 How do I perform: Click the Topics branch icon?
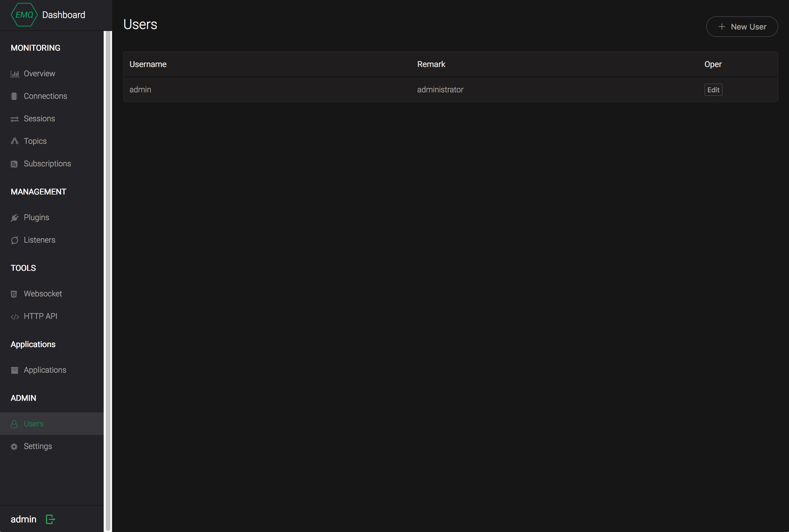[x=15, y=141]
